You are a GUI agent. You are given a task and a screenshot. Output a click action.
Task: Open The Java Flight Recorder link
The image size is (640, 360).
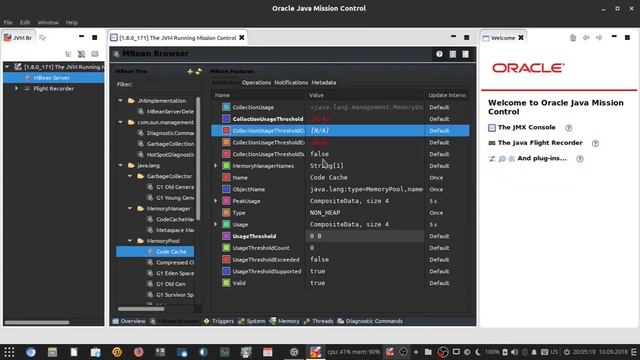[540, 143]
